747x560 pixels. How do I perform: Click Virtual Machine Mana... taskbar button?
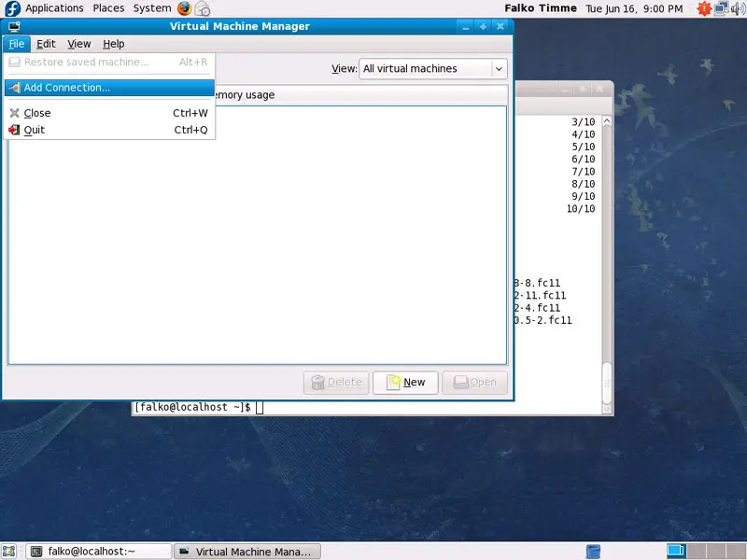click(247, 552)
